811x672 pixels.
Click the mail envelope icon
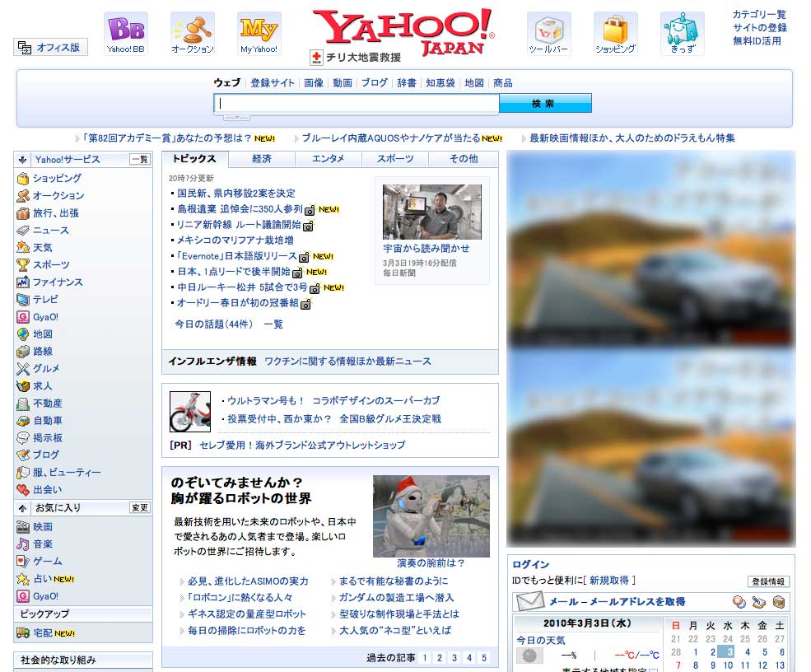[x=530, y=602]
